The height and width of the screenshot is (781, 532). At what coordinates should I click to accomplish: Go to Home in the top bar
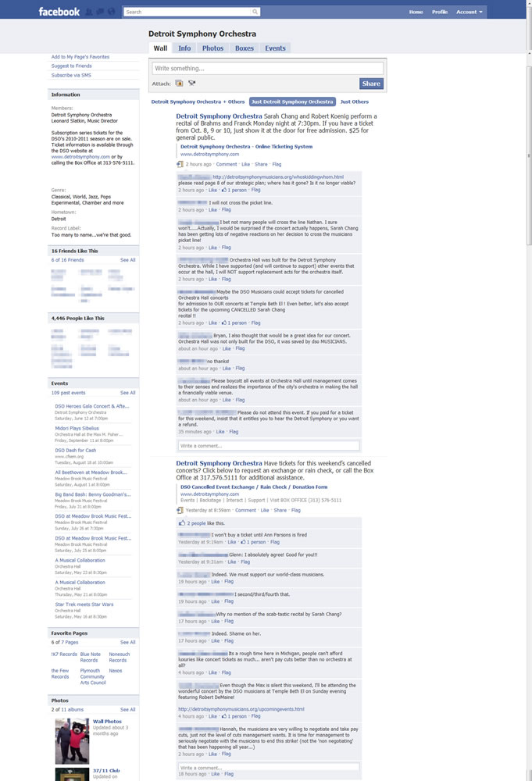[416, 12]
